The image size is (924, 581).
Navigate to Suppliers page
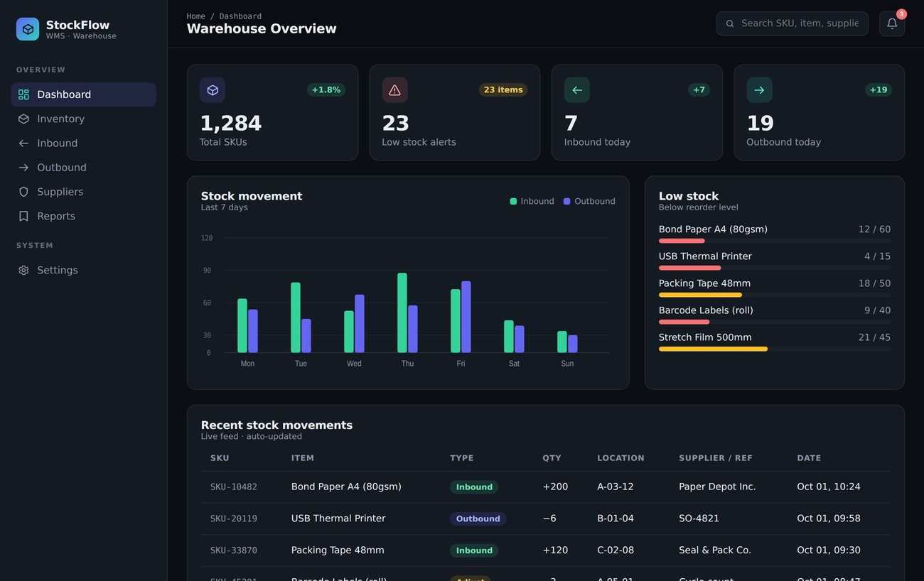point(84,192)
